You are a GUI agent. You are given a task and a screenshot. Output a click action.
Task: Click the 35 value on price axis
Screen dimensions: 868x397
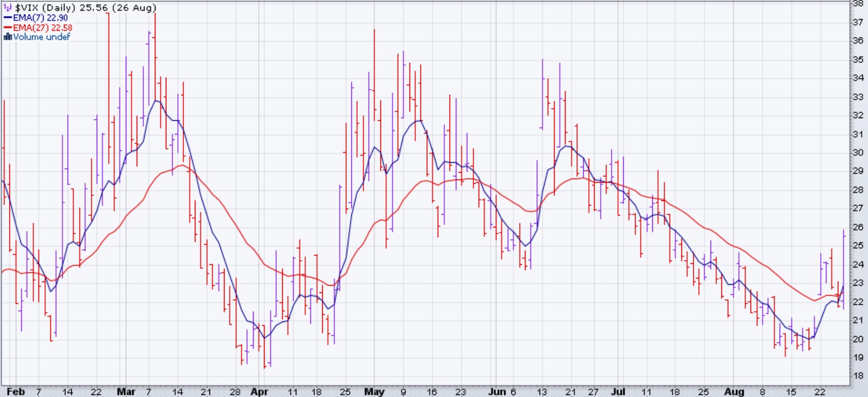click(858, 59)
